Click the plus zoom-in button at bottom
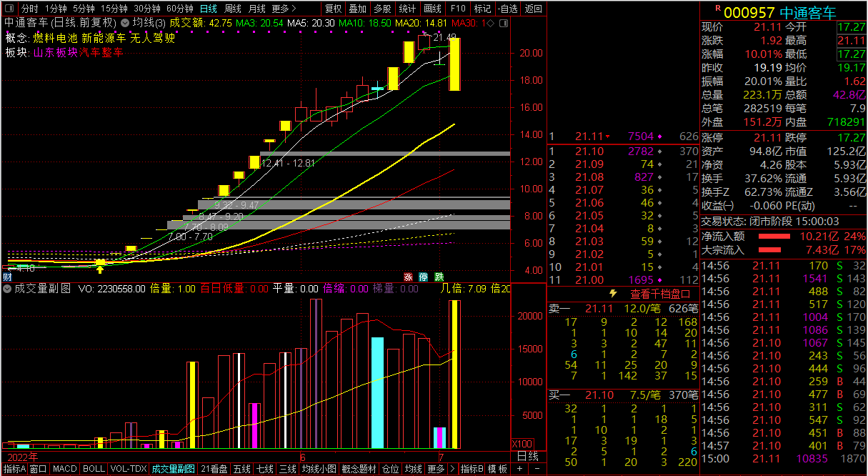Viewport: 868px width, 476px height. (x=519, y=469)
